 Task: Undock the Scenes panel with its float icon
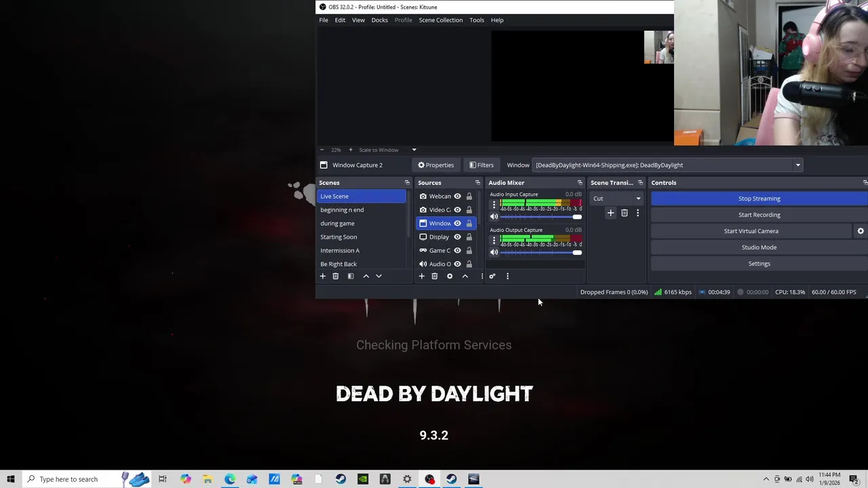tap(407, 182)
